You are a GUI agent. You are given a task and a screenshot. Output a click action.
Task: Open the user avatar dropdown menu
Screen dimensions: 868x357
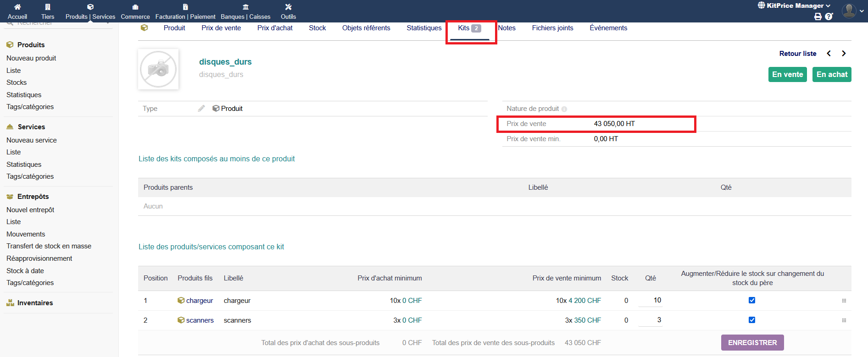point(853,10)
